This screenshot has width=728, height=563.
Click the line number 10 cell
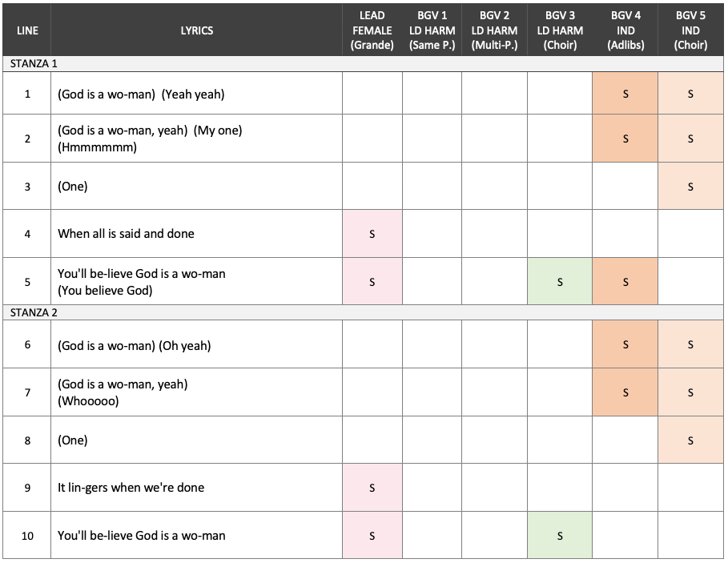pos(27,535)
